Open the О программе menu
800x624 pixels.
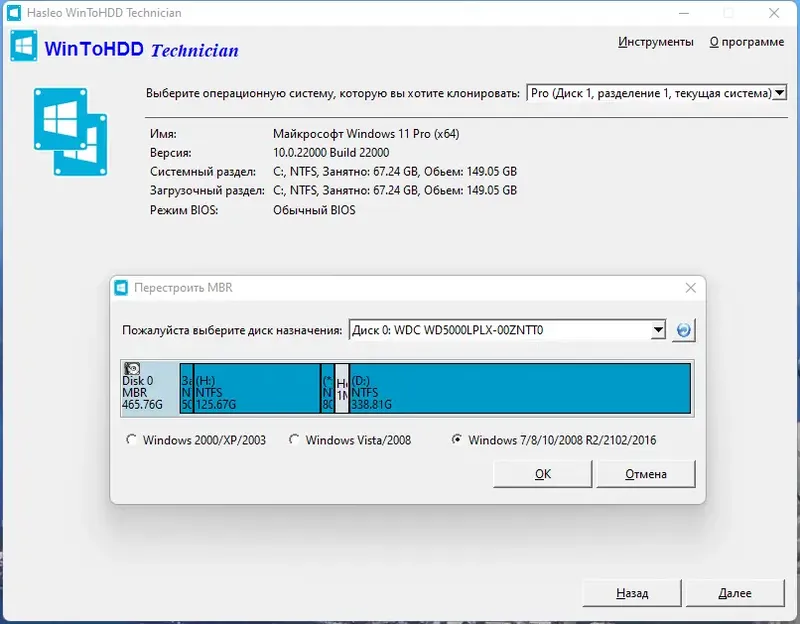[746, 42]
